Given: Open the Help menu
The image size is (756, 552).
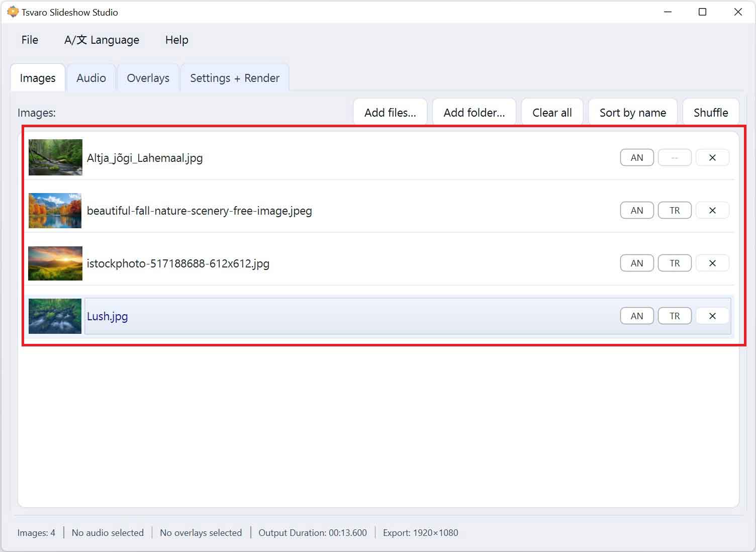Looking at the screenshot, I should click(x=176, y=40).
